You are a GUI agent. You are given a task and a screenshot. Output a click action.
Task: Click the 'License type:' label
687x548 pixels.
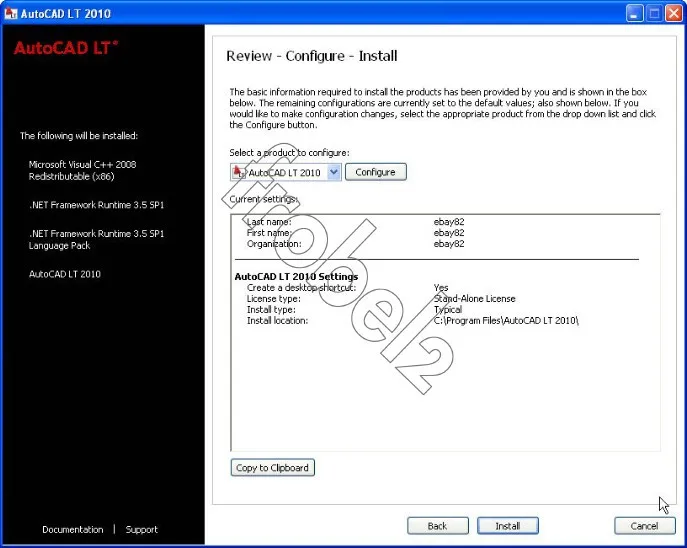tap(274, 299)
